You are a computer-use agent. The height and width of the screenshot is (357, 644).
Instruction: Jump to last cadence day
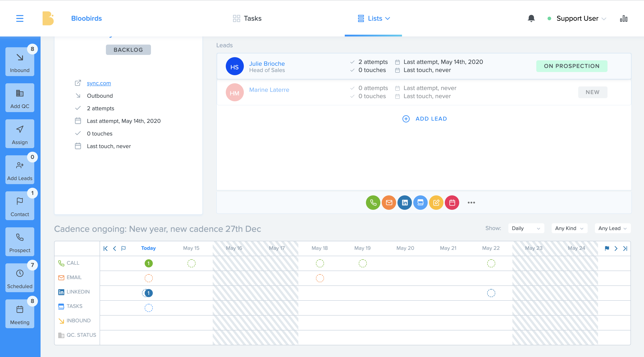[625, 249]
